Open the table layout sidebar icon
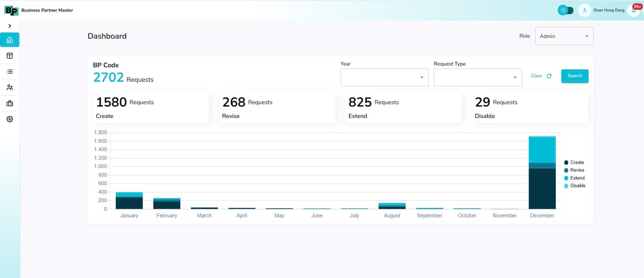 [x=10, y=56]
